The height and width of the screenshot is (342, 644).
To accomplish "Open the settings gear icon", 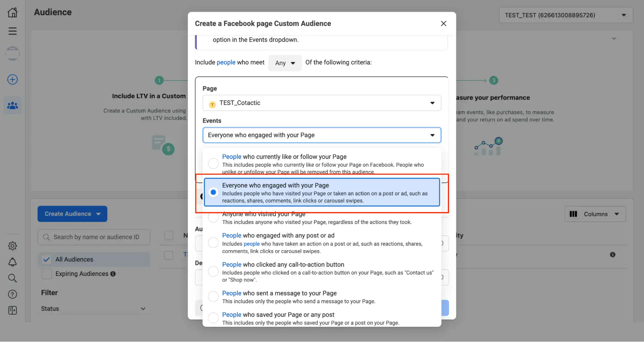I will (13, 246).
